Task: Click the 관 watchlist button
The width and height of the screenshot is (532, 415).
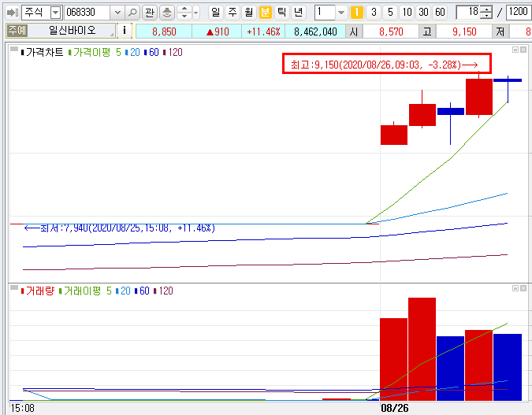Action: [149, 13]
